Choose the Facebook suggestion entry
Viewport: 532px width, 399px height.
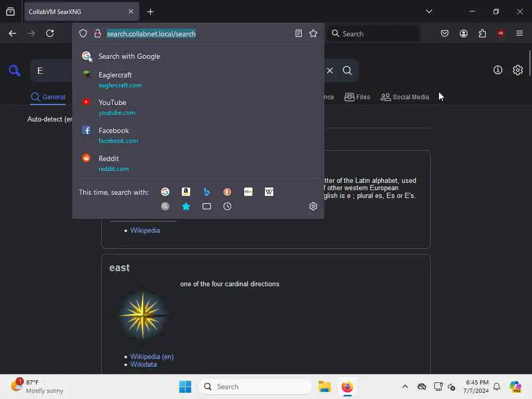coord(198,136)
